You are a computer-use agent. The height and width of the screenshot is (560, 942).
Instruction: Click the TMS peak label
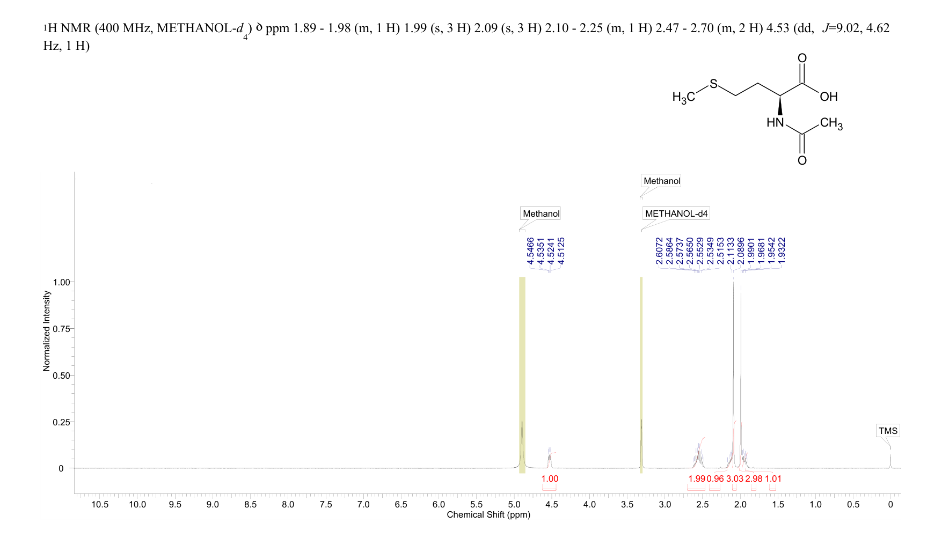click(x=888, y=431)
